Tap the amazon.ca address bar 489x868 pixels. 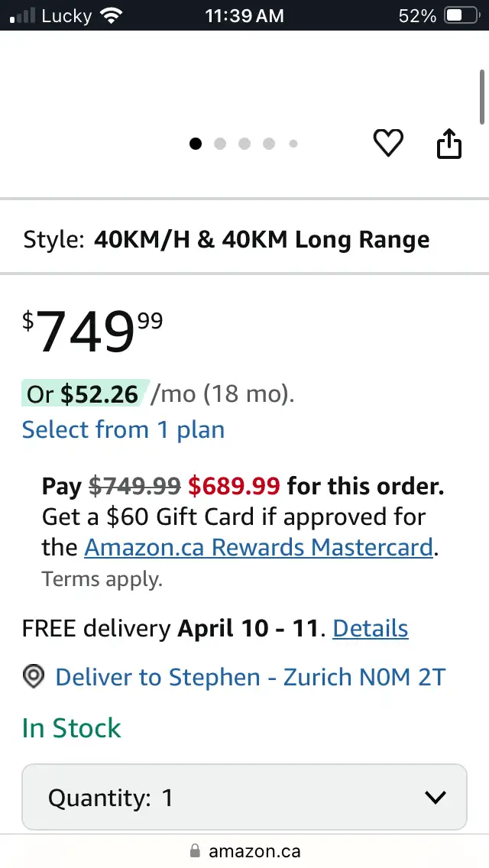tap(254, 851)
